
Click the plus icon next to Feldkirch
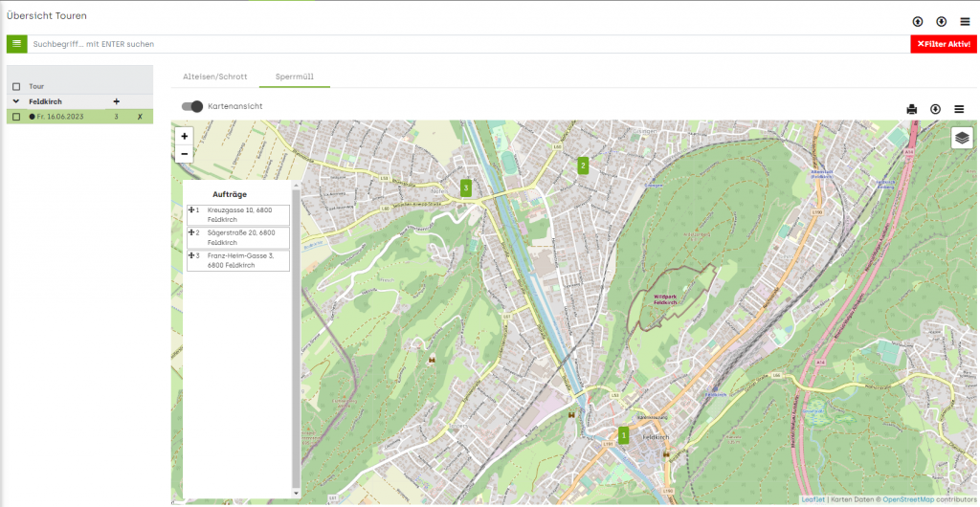(x=116, y=101)
